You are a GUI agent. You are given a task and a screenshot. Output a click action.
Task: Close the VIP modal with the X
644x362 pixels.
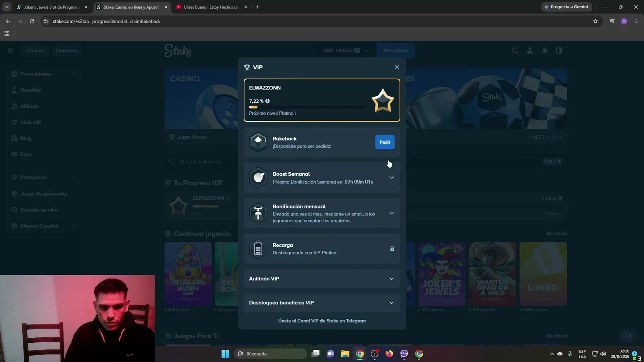(x=397, y=67)
